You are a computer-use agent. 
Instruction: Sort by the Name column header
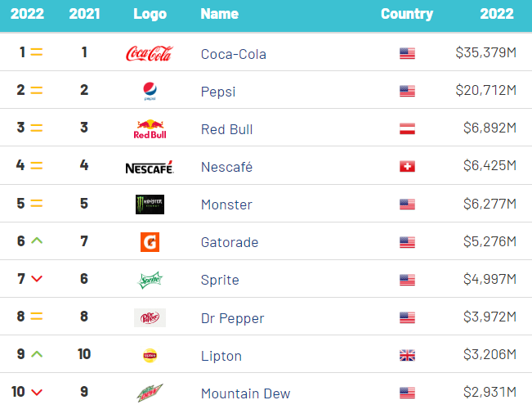[220, 14]
